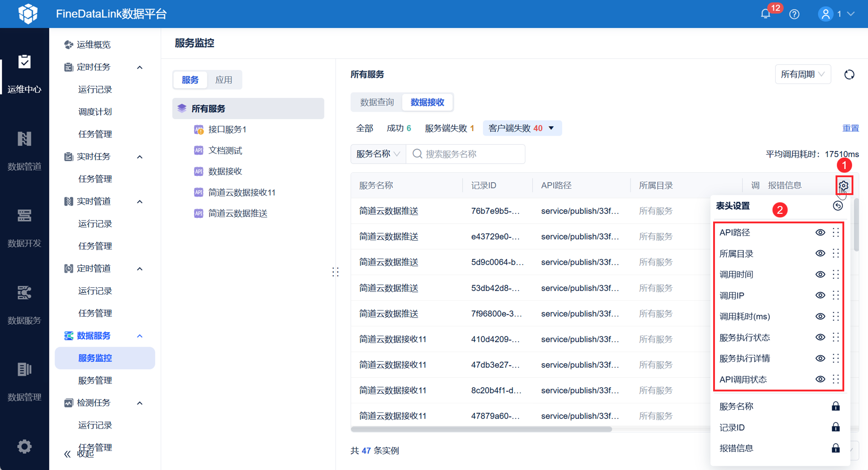This screenshot has height=470, width=868.
Task: Open 数据管道 in the left rail
Action: click(24, 151)
